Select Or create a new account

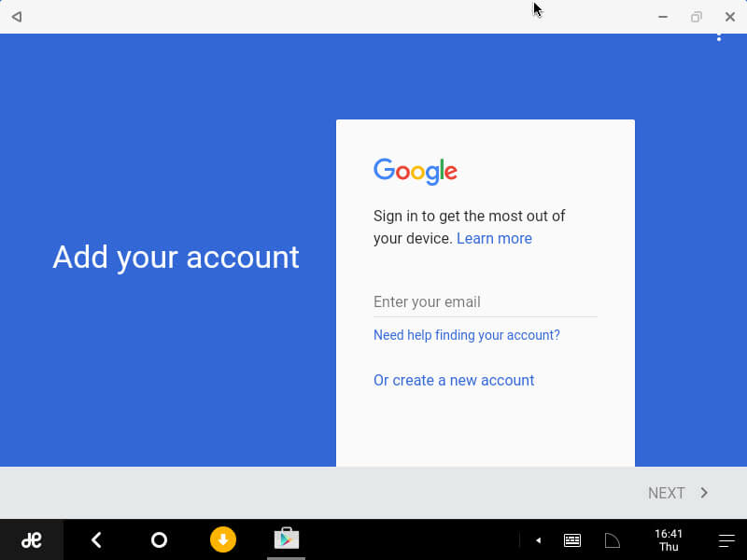(454, 380)
